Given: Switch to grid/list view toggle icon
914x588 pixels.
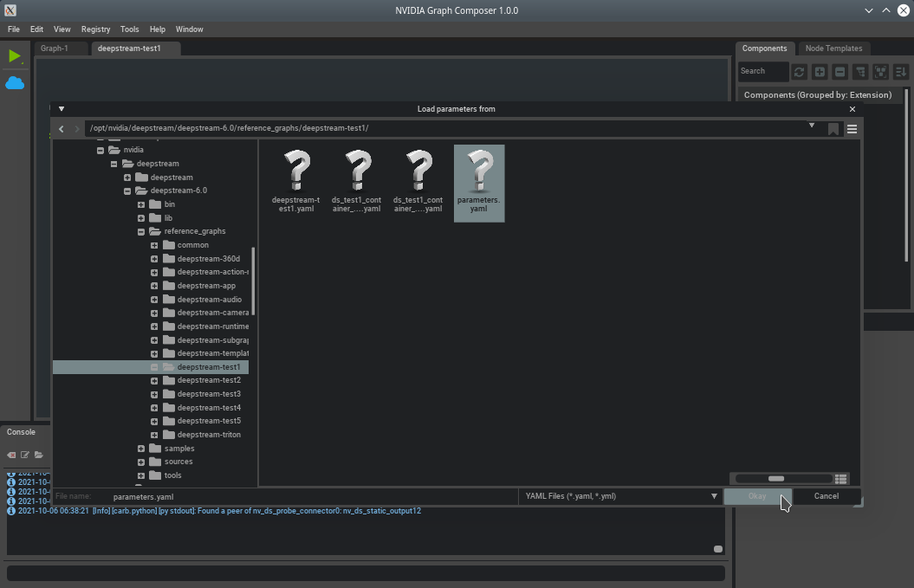Looking at the screenshot, I should pos(840,479).
